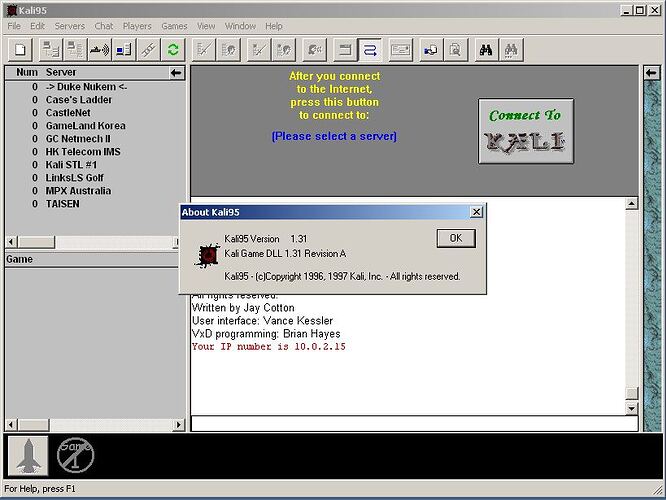Click the Game list scrollbar right arrow

point(178,424)
